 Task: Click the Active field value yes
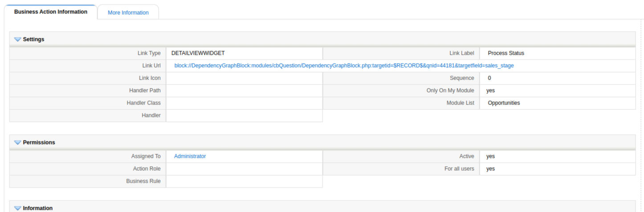(x=490, y=156)
